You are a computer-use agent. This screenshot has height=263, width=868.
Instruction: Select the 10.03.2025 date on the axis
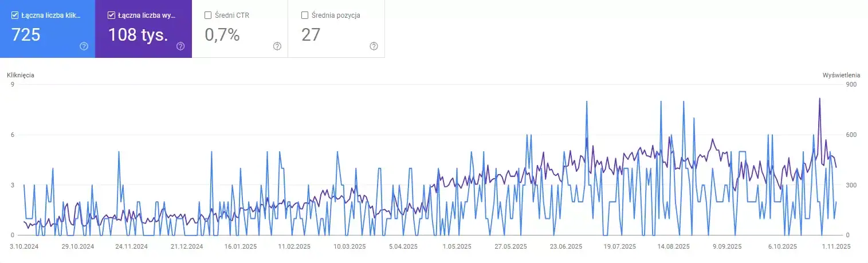click(x=349, y=246)
